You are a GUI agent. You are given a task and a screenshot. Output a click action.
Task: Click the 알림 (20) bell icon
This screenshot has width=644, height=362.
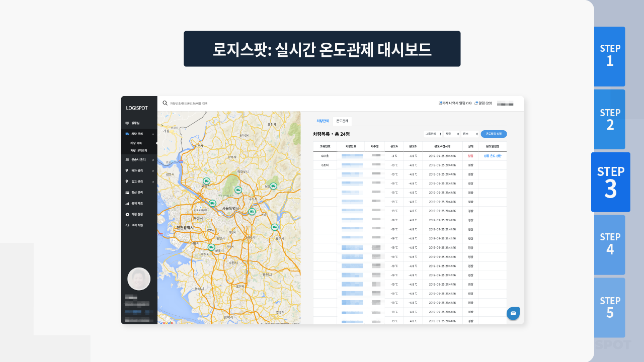476,104
